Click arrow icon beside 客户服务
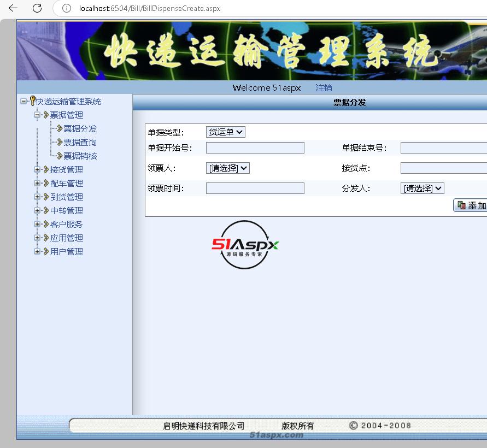This screenshot has width=487, height=448. 46,224
